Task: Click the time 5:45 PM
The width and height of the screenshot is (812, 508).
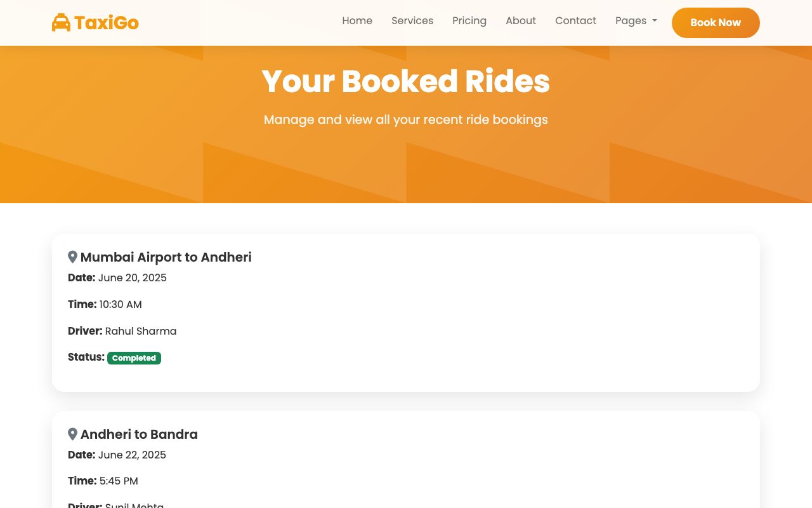Action: pos(119,481)
